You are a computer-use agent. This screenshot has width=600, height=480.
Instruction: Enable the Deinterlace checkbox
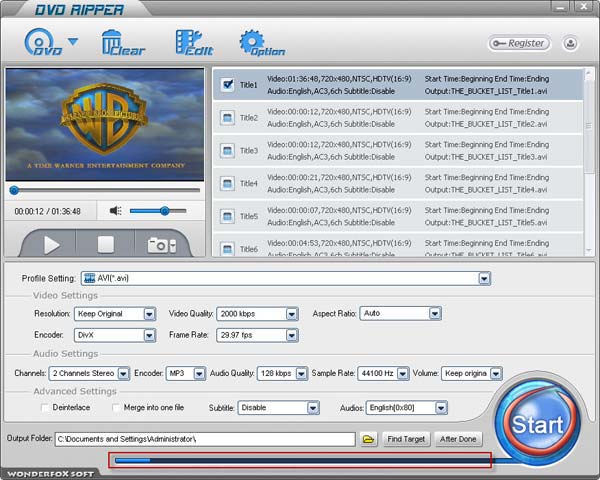(44, 408)
